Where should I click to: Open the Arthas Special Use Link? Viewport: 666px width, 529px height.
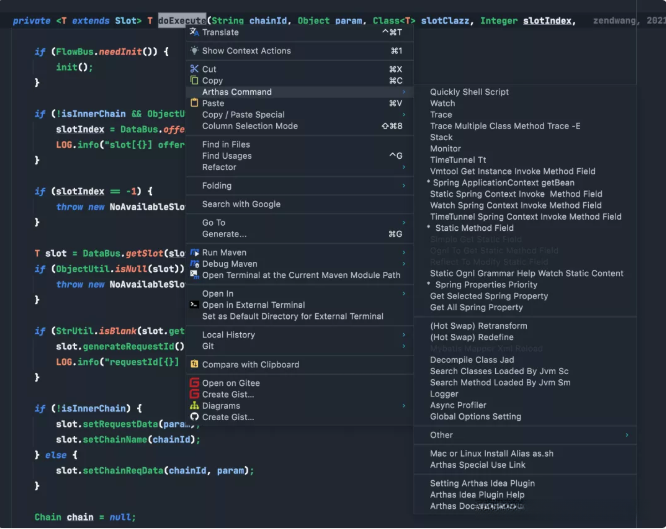pos(477,464)
